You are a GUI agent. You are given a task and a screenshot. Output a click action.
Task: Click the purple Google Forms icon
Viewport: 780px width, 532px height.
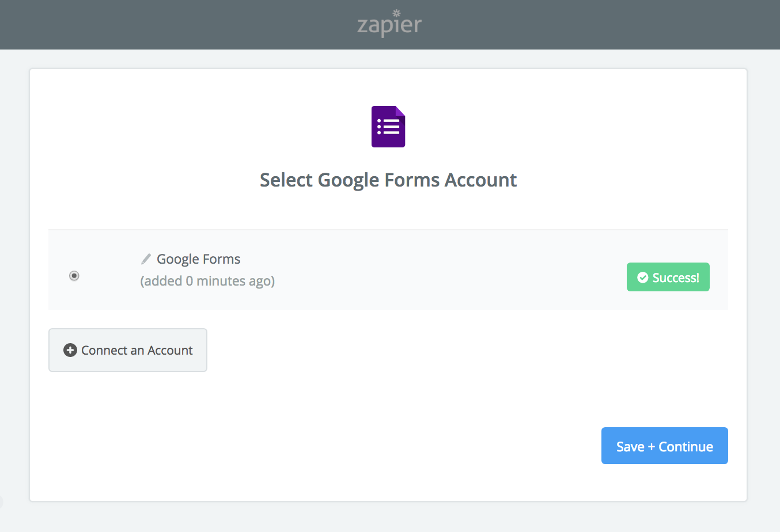pyautogui.click(x=388, y=127)
